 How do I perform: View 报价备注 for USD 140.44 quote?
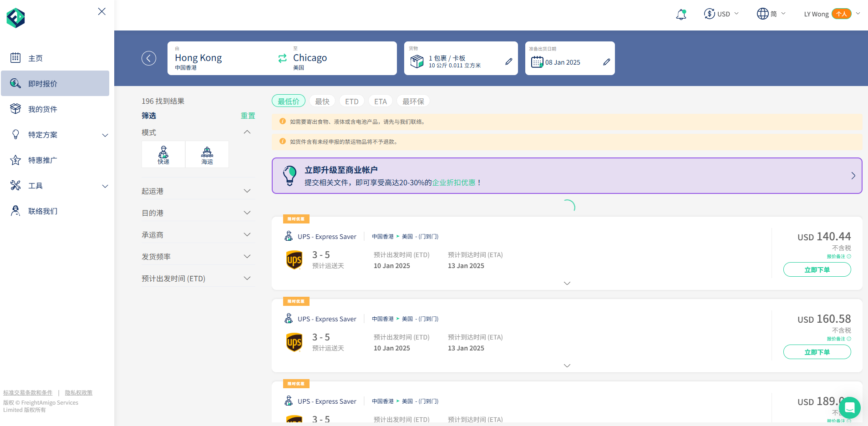tap(839, 256)
